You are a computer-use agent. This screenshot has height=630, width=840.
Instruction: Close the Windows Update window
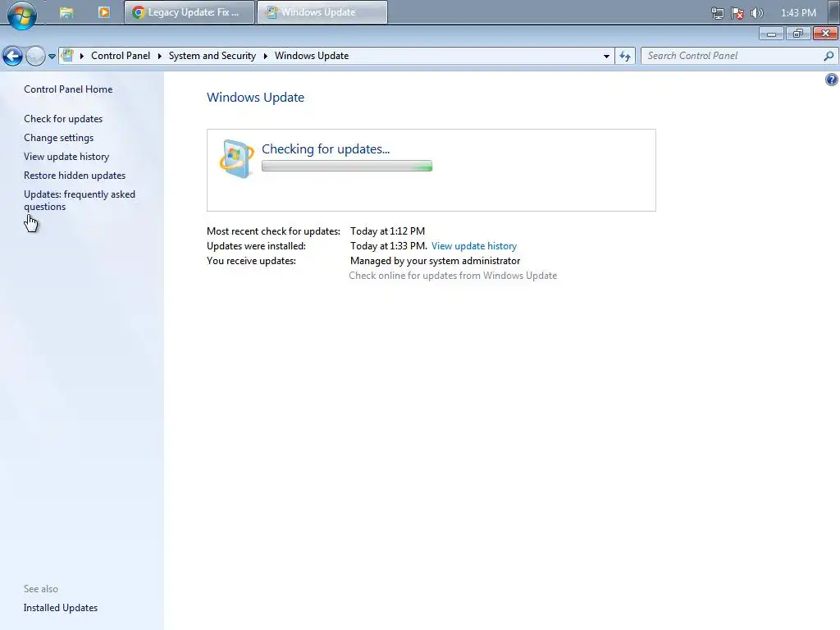click(x=825, y=34)
